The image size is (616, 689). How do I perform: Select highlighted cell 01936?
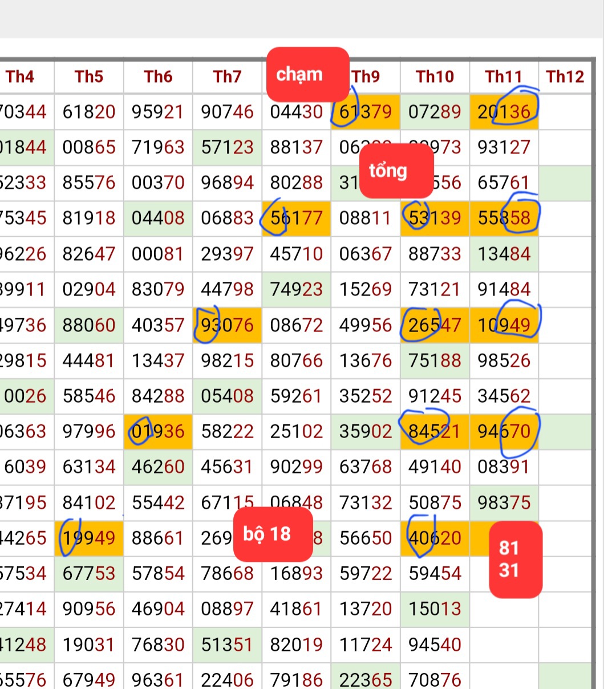coord(158,431)
